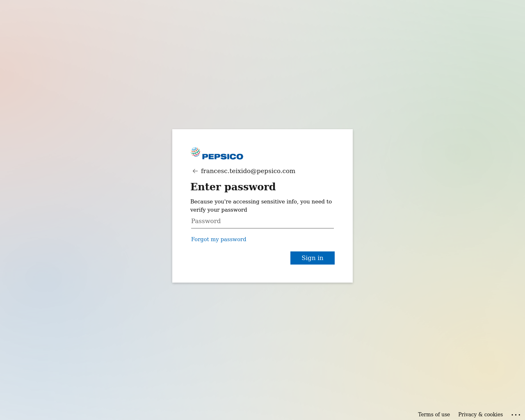Open the Terms of use link
The height and width of the screenshot is (420, 525).
(x=434, y=414)
